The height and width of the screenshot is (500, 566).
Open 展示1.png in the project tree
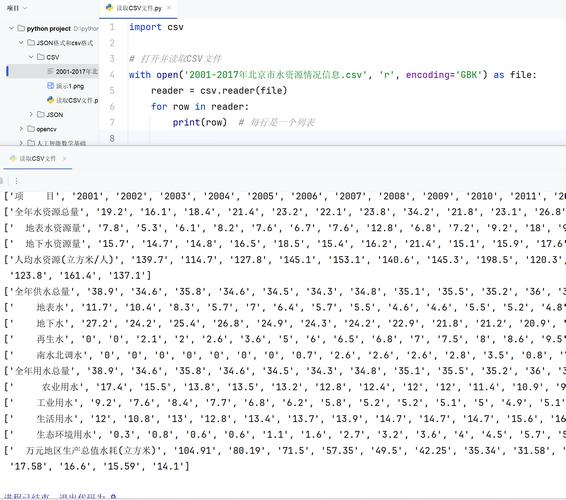(66, 86)
